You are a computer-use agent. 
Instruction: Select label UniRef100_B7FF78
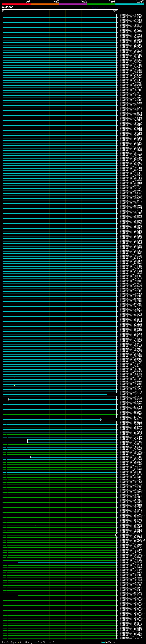point(131,394)
